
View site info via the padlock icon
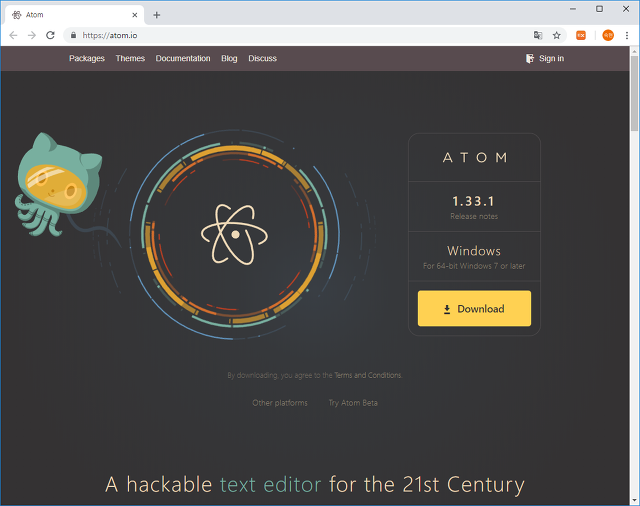pos(73,36)
